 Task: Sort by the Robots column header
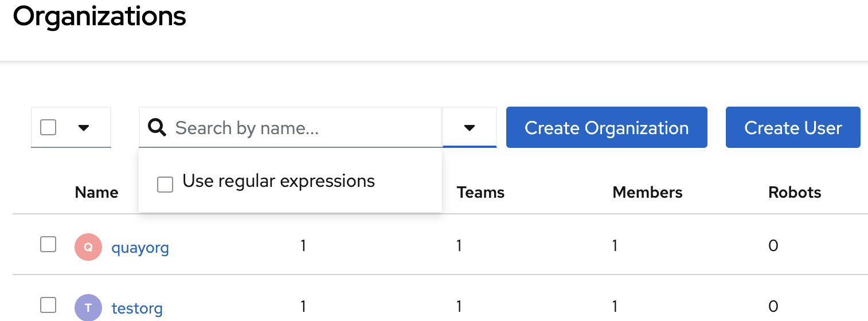tap(795, 192)
